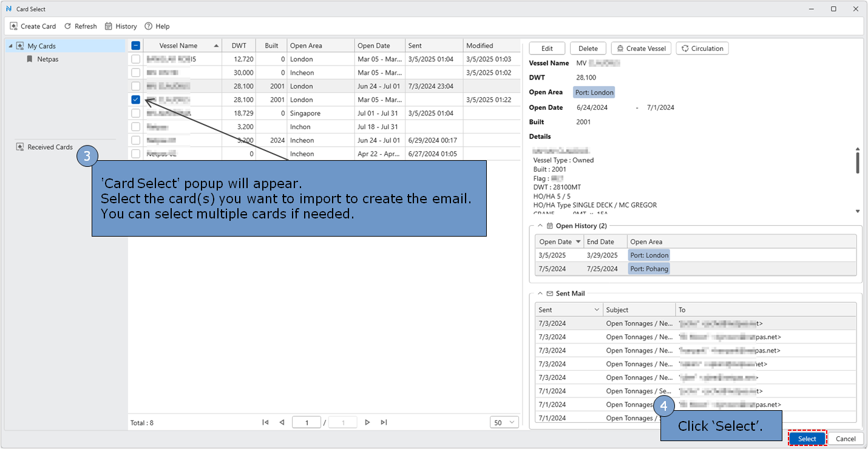
Task: Click the 3/5/2025 01:22 modified cell
Action: pos(492,100)
